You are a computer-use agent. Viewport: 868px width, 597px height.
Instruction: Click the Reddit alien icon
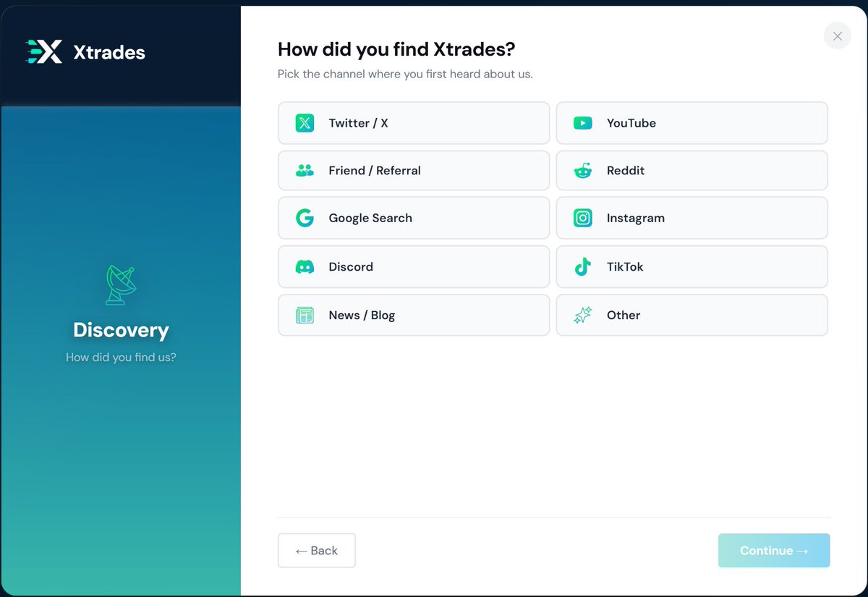[582, 171]
